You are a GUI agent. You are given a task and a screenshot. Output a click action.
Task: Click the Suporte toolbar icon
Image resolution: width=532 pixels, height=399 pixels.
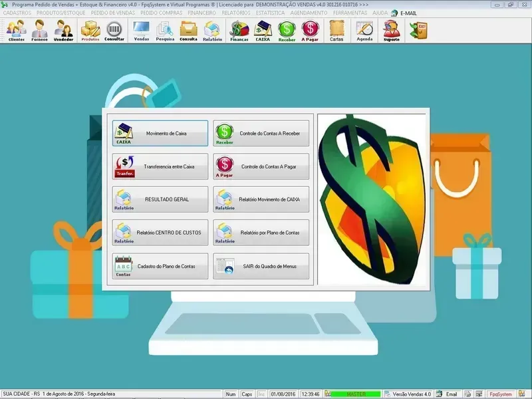pos(392,31)
